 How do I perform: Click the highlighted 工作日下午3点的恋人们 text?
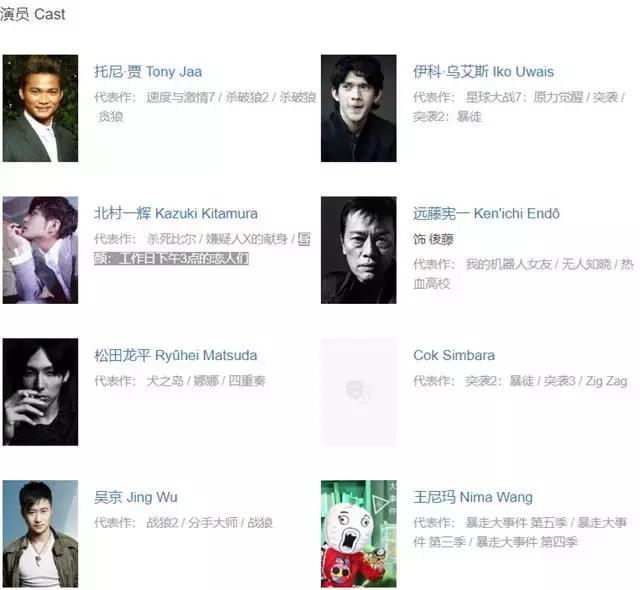[183, 259]
